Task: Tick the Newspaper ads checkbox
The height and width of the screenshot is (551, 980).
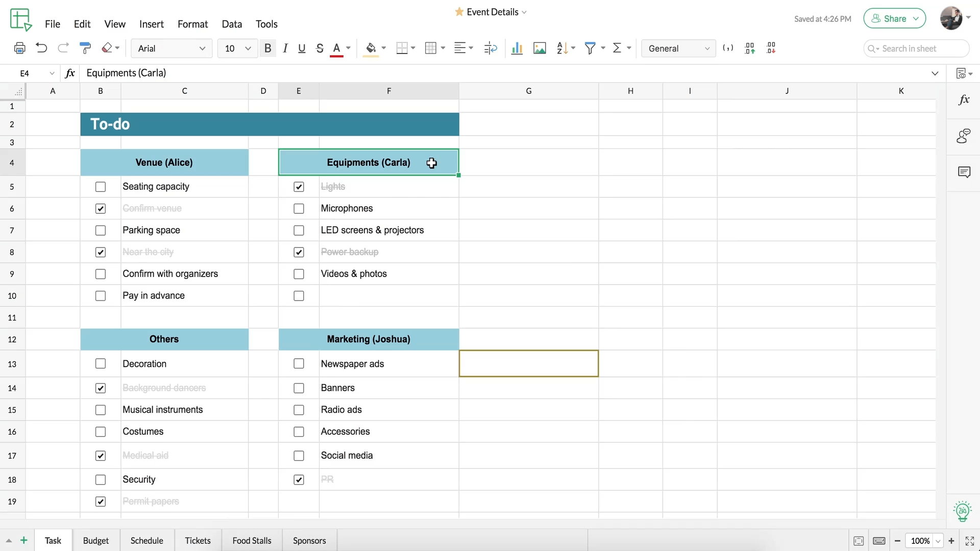Action: (x=299, y=364)
